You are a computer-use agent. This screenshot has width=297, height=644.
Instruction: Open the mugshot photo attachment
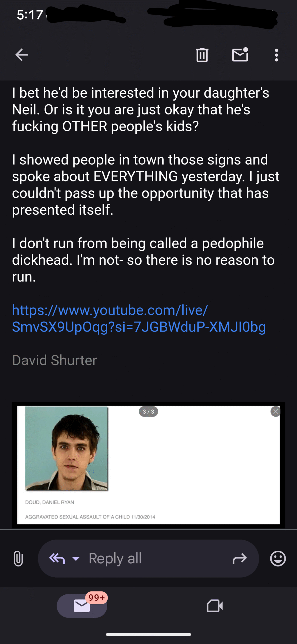[67, 449]
